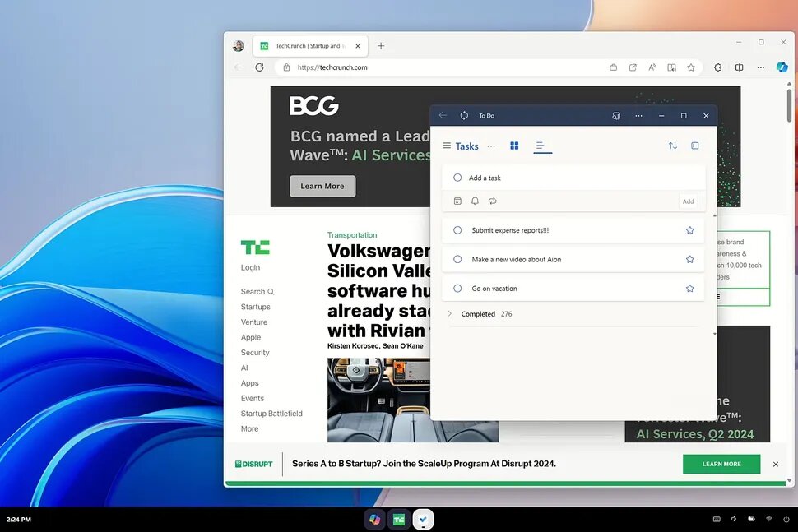Click the shopping bag icon in address bar

click(x=613, y=67)
